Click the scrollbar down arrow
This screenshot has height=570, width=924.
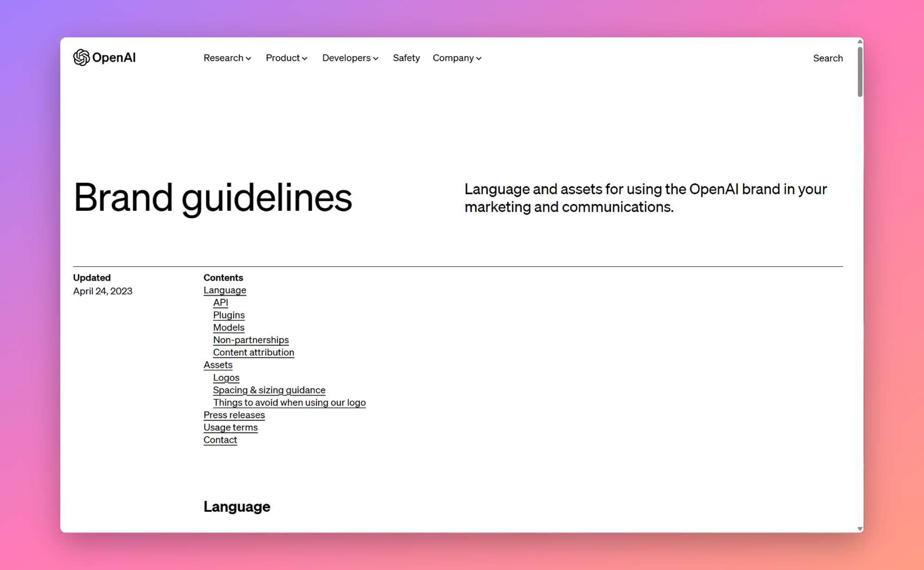click(860, 528)
